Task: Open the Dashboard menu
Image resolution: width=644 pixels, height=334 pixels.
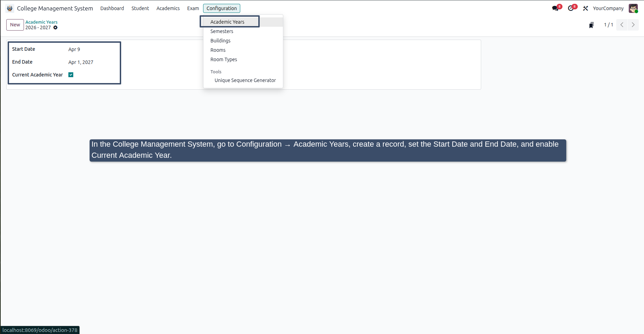Action: [112, 8]
